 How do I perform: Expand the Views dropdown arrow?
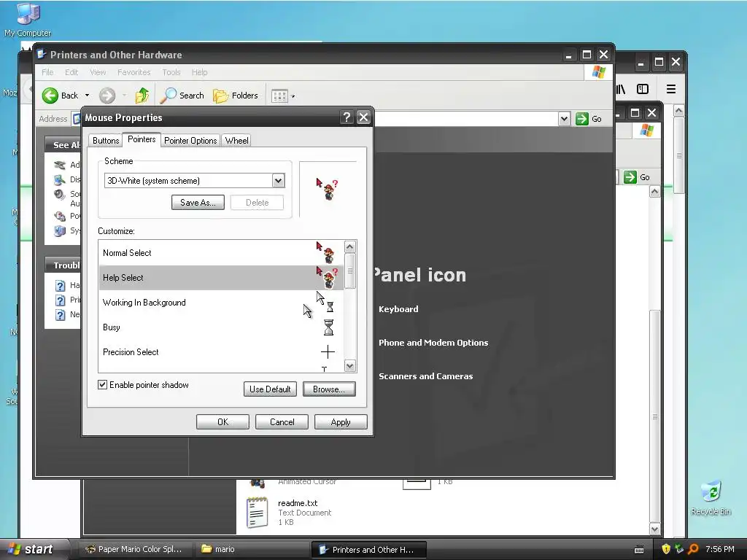click(x=293, y=97)
